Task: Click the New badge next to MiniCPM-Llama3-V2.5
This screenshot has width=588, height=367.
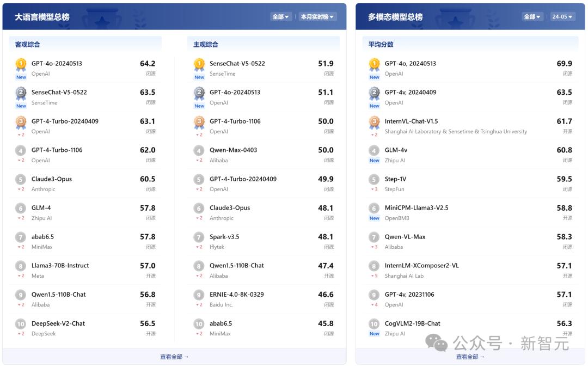Action: point(374,218)
